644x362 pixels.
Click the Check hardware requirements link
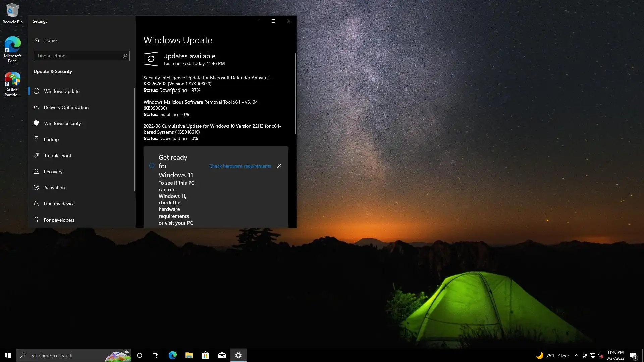pos(240,166)
